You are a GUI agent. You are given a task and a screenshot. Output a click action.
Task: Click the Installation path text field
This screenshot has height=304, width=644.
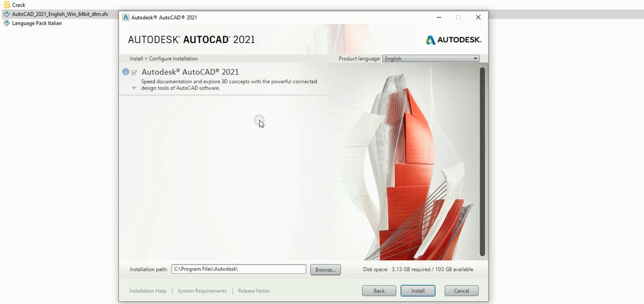point(239,269)
